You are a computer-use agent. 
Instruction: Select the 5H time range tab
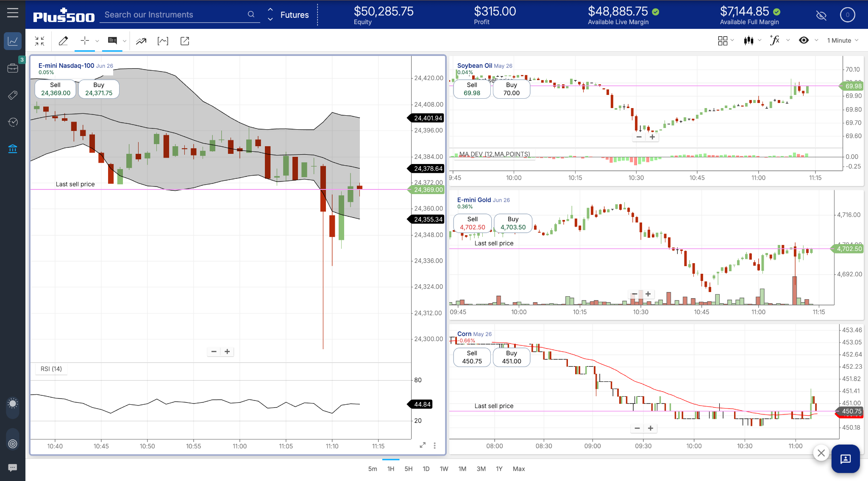409,469
